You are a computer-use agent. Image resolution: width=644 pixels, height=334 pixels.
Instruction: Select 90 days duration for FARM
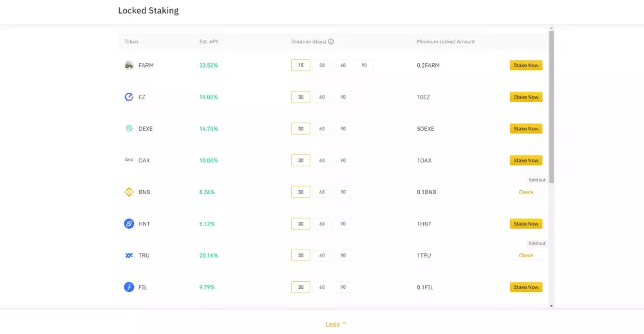pos(364,65)
